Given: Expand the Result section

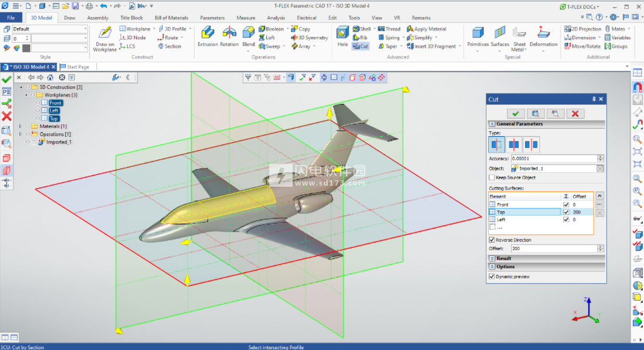Looking at the screenshot, I should (x=492, y=258).
